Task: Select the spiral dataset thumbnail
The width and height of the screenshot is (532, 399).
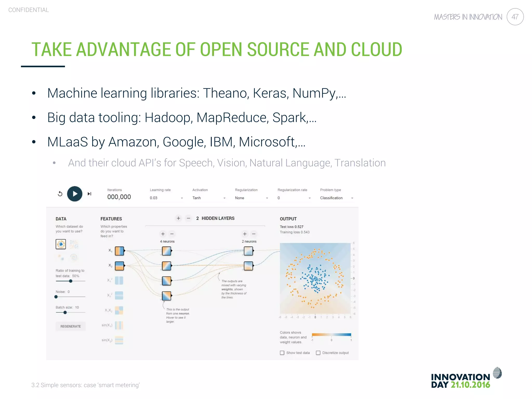Action: [x=74, y=257]
